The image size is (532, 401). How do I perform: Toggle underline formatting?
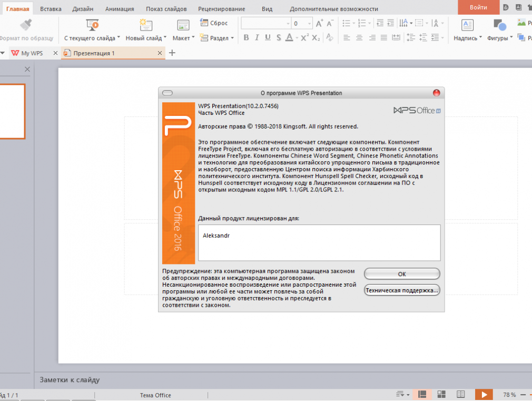pyautogui.click(x=268, y=37)
